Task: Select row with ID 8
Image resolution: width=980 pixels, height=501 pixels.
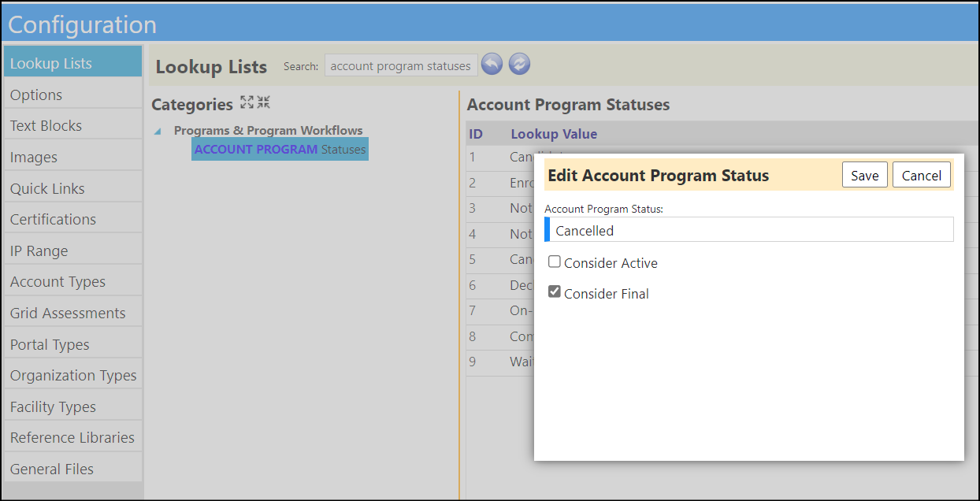Action: click(499, 336)
